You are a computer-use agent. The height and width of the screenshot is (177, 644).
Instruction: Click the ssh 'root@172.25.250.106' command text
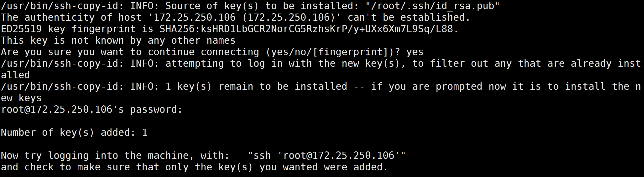327,156
